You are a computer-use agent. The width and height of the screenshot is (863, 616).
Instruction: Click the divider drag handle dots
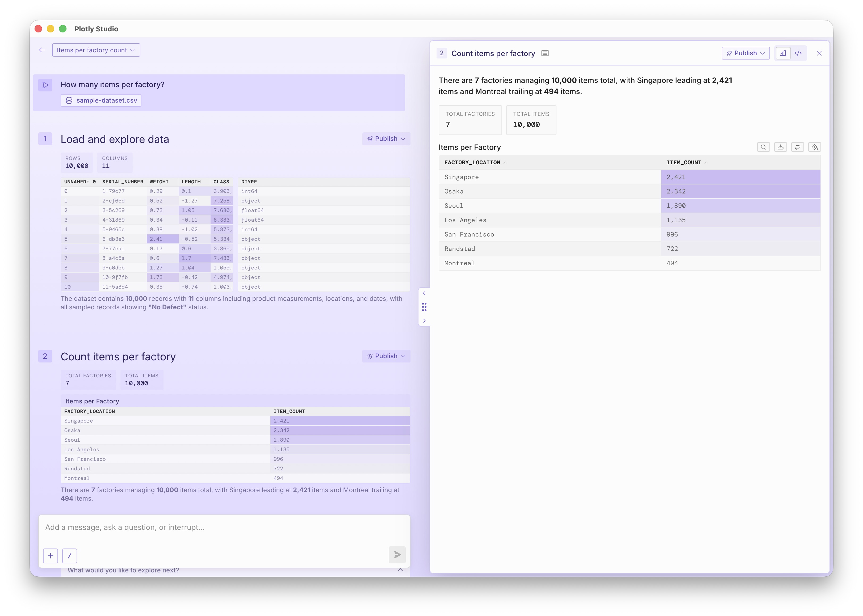pos(424,307)
